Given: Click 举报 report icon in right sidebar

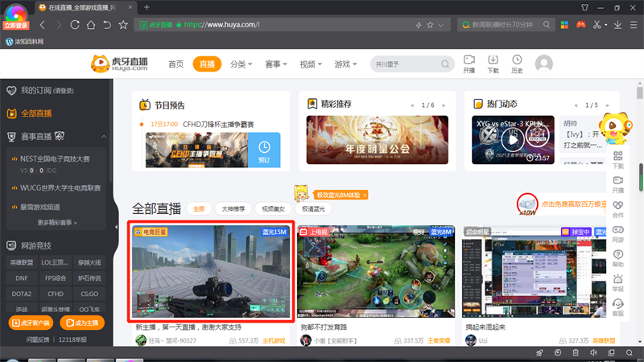Looking at the screenshot, I should tap(617, 283).
